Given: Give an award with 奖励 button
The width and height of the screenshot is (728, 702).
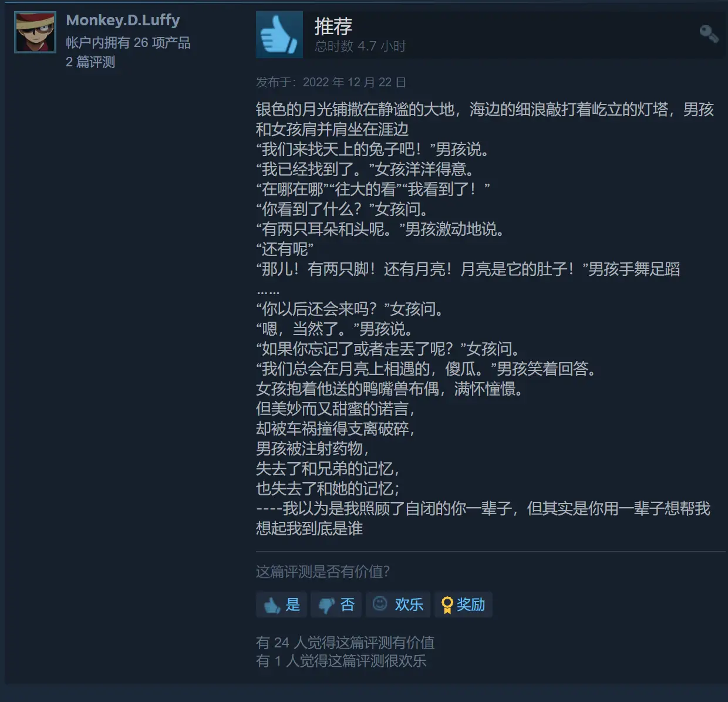Looking at the screenshot, I should (x=463, y=605).
